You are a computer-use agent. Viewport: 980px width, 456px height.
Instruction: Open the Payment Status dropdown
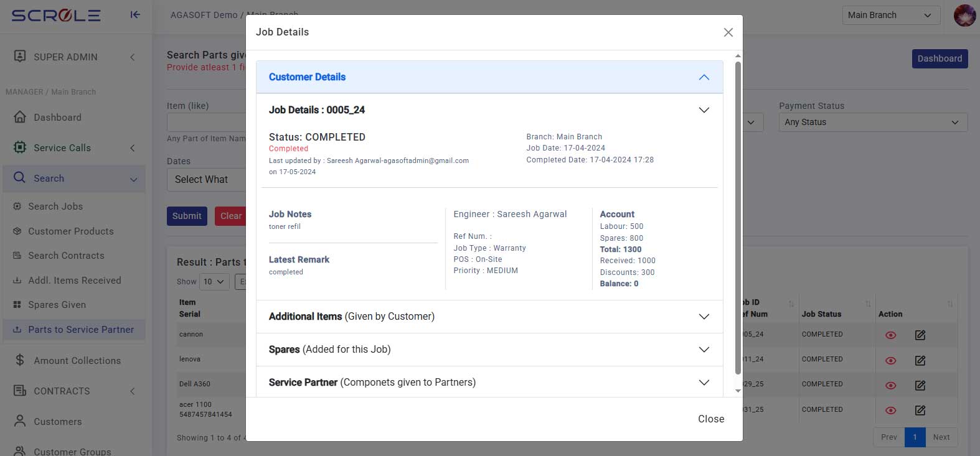(x=873, y=122)
